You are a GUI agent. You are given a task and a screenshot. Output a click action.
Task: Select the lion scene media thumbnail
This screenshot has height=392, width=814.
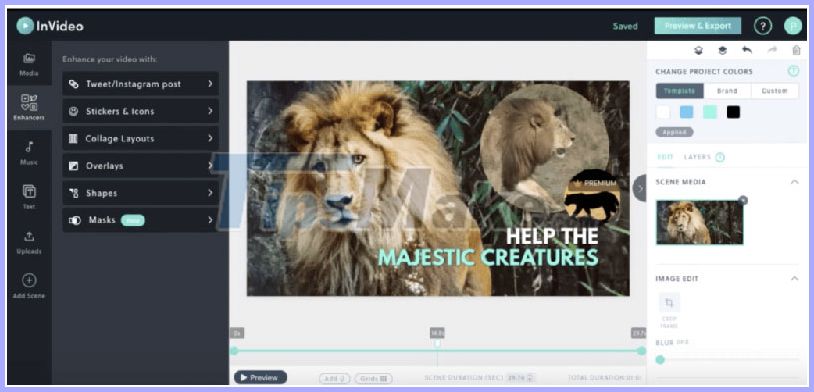click(x=699, y=222)
